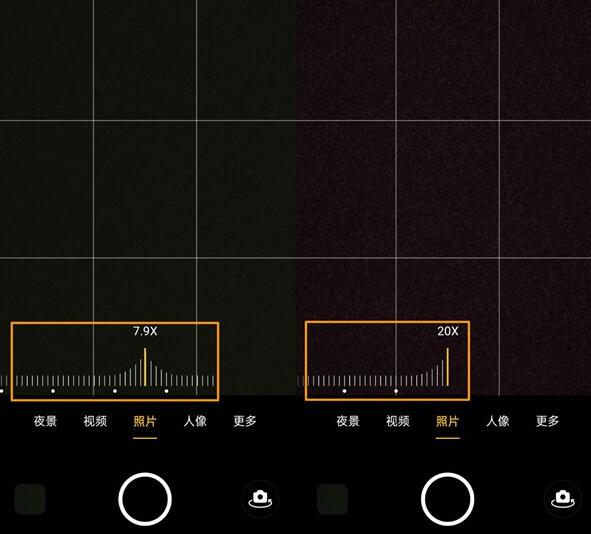The width and height of the screenshot is (591, 534).
Task: Click the 20X zoom value label
Action: click(448, 331)
